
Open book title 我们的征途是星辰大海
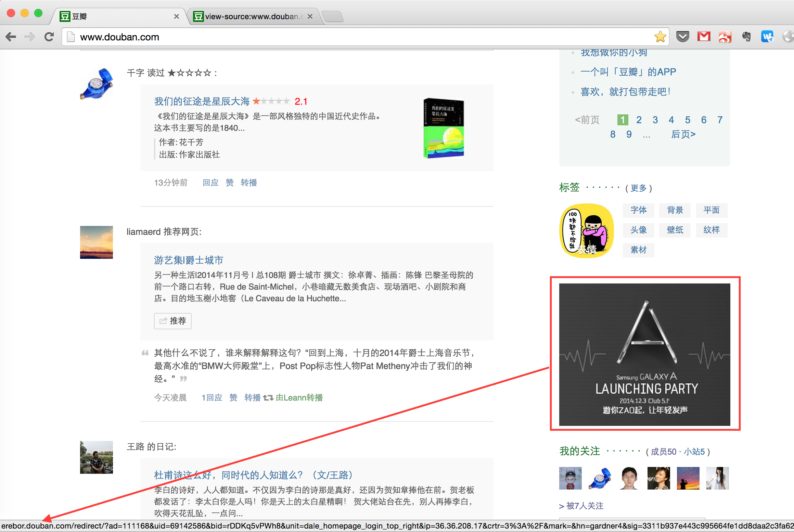(x=202, y=101)
